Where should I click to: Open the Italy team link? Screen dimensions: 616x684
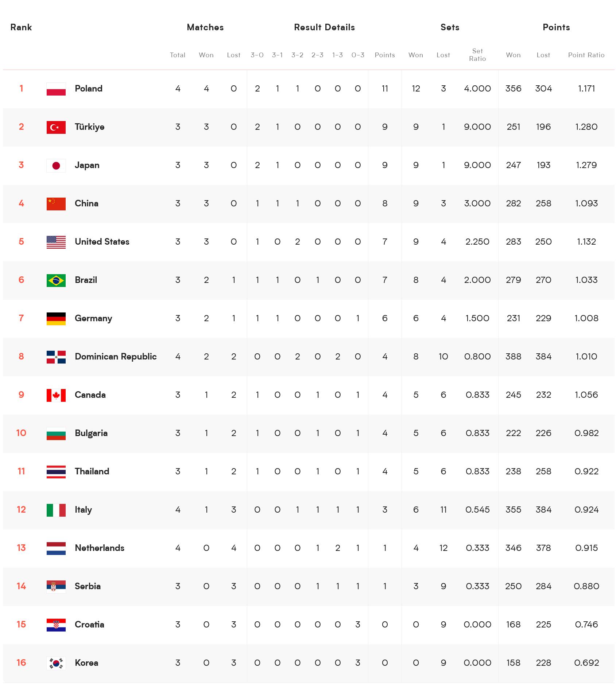83,510
